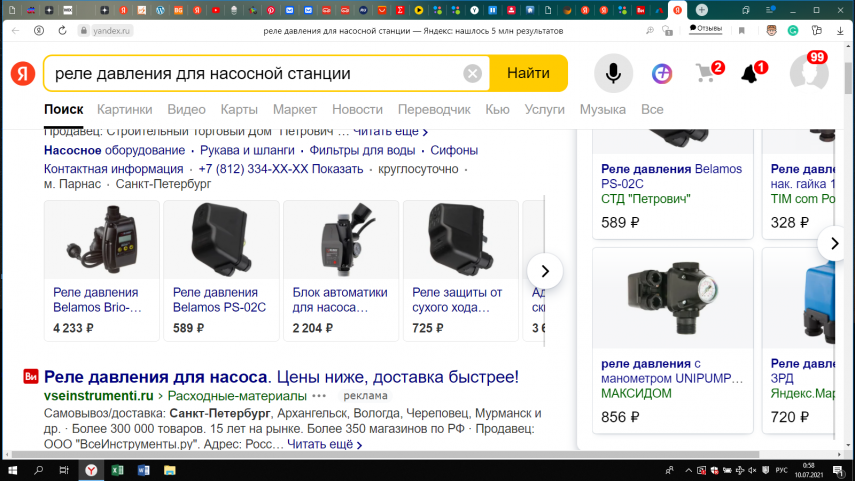855x481 pixels.
Task: Open Excel from the taskbar
Action: tap(117, 470)
